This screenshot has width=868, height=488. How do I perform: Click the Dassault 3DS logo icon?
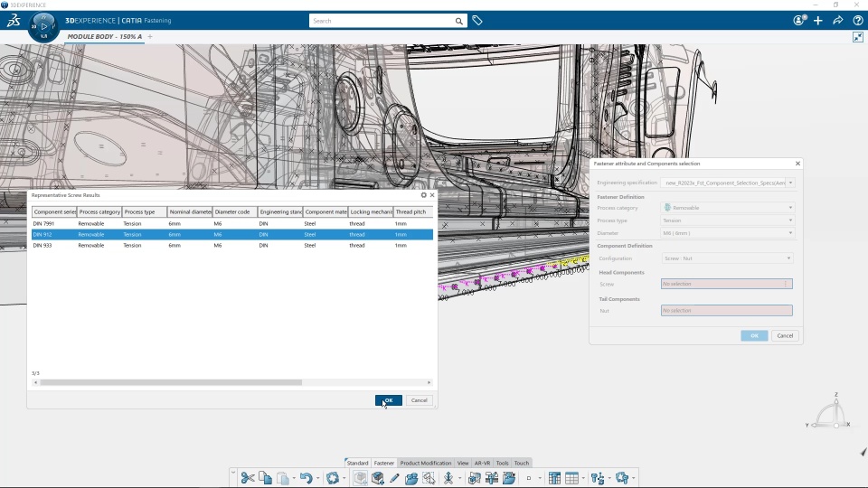pyautogui.click(x=14, y=21)
